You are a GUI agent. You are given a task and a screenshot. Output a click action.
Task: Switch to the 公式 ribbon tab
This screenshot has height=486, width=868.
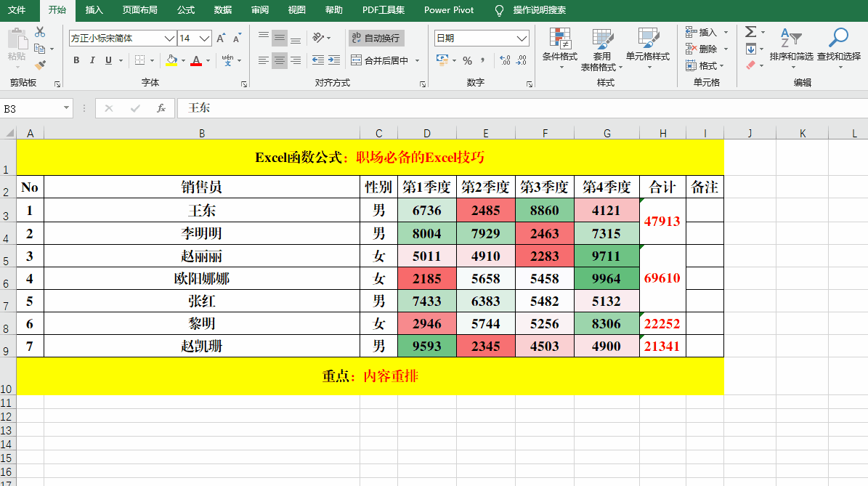point(186,11)
